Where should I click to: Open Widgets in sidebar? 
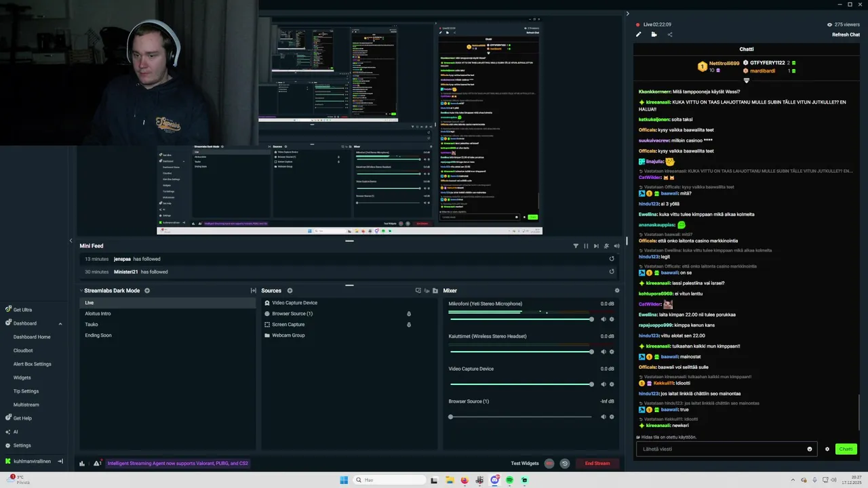(x=22, y=378)
